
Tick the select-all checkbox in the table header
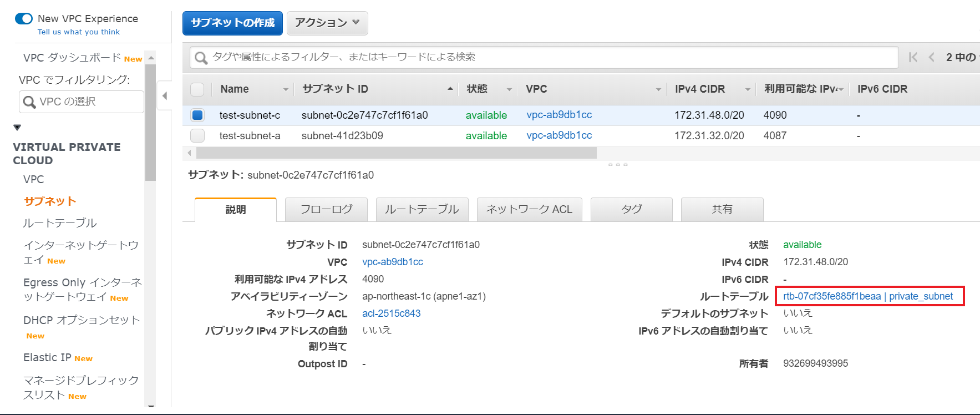pos(197,89)
